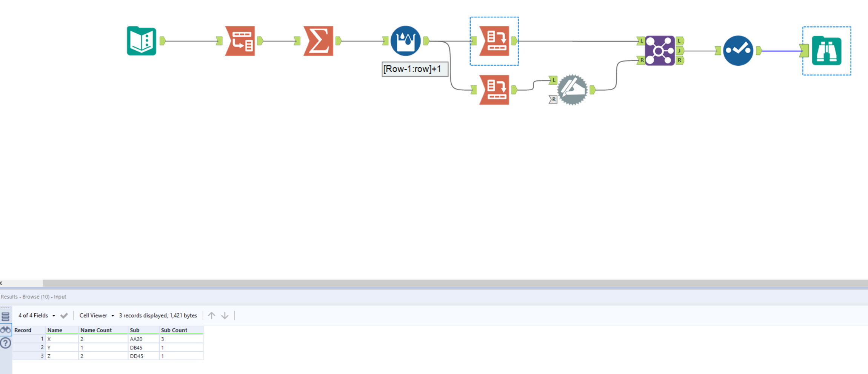This screenshot has height=374, width=868.
Task: Select the Browse binoculars tool
Action: click(826, 51)
